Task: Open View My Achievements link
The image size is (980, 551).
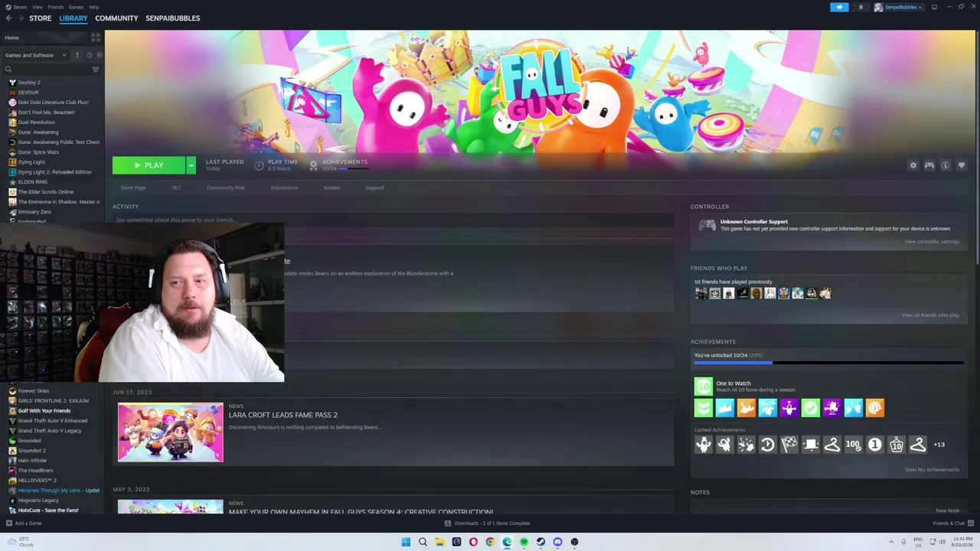Action: pos(932,470)
